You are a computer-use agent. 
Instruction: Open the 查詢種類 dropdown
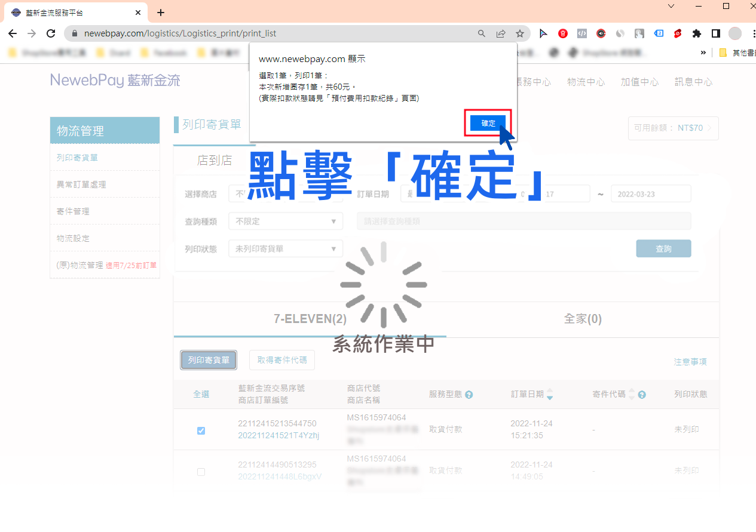tap(286, 221)
